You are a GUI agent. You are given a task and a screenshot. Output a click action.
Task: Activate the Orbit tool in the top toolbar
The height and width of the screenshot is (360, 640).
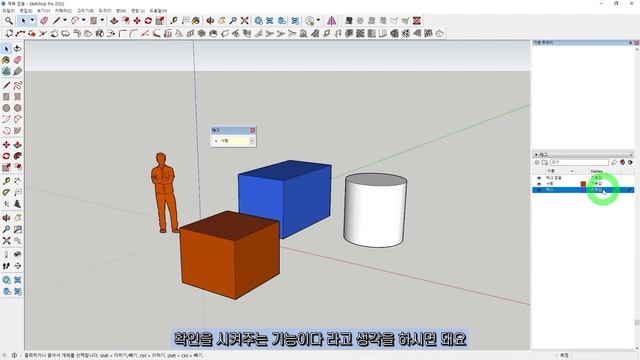pos(210,20)
